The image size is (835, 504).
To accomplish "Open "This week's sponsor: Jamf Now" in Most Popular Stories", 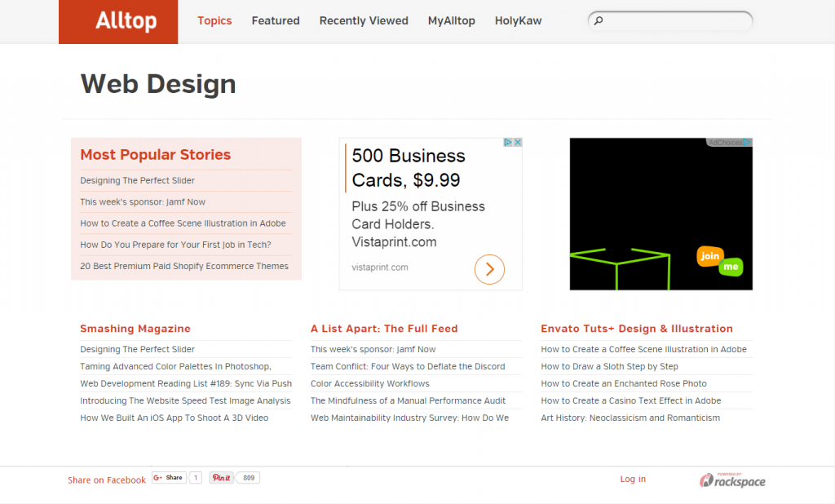I will (x=143, y=202).
